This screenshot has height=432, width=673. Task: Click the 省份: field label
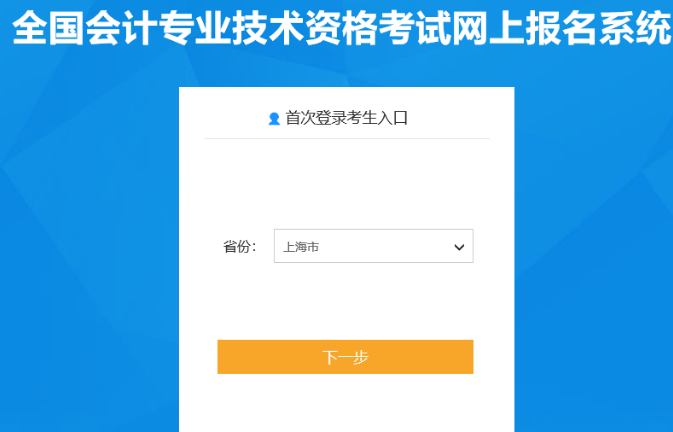(239, 247)
